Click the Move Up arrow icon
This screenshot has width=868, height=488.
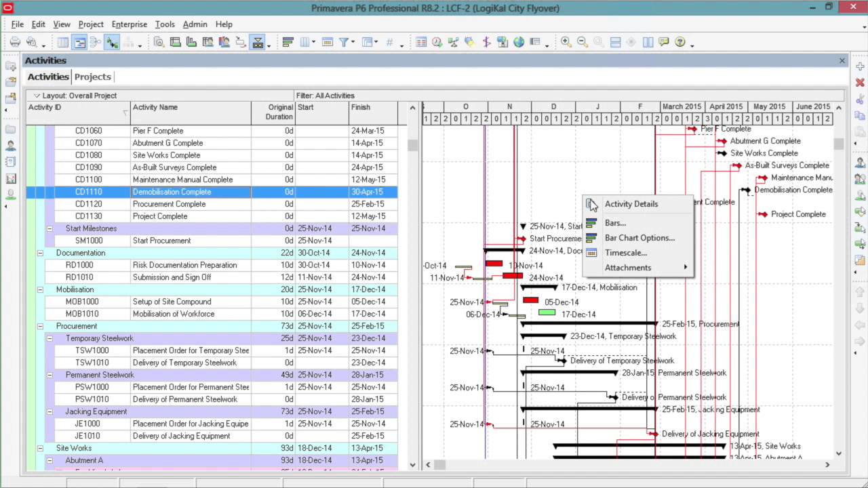tap(860, 293)
